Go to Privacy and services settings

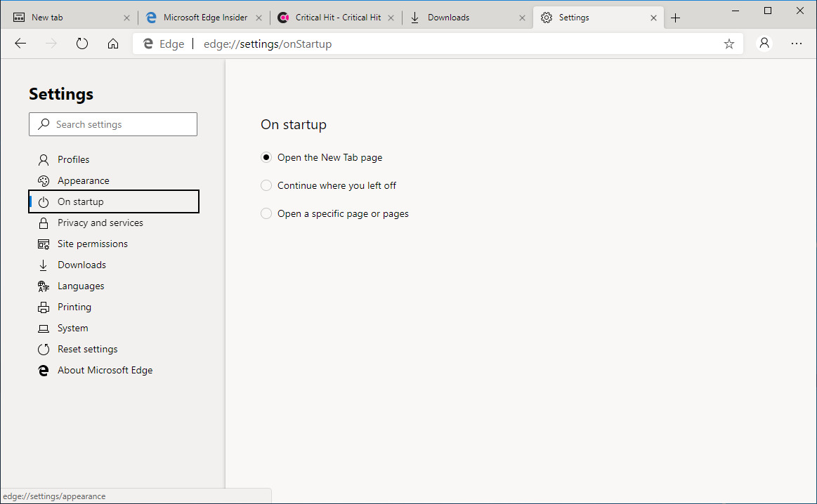100,223
